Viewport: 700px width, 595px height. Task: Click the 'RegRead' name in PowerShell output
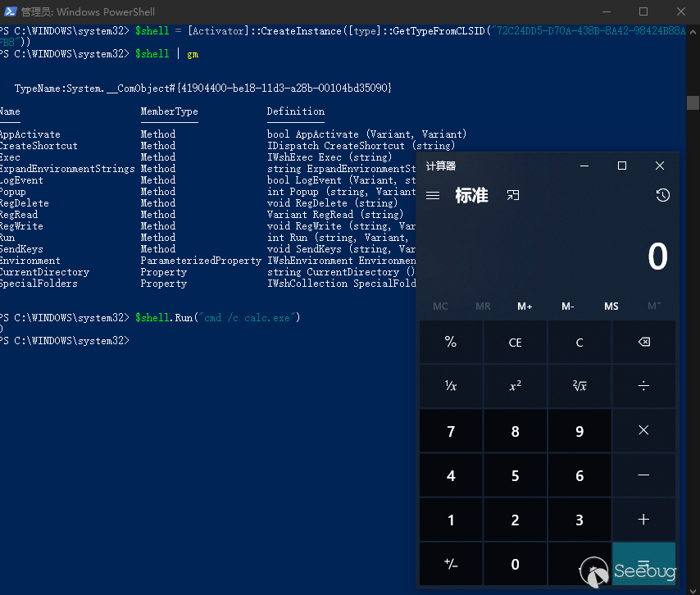coord(19,215)
